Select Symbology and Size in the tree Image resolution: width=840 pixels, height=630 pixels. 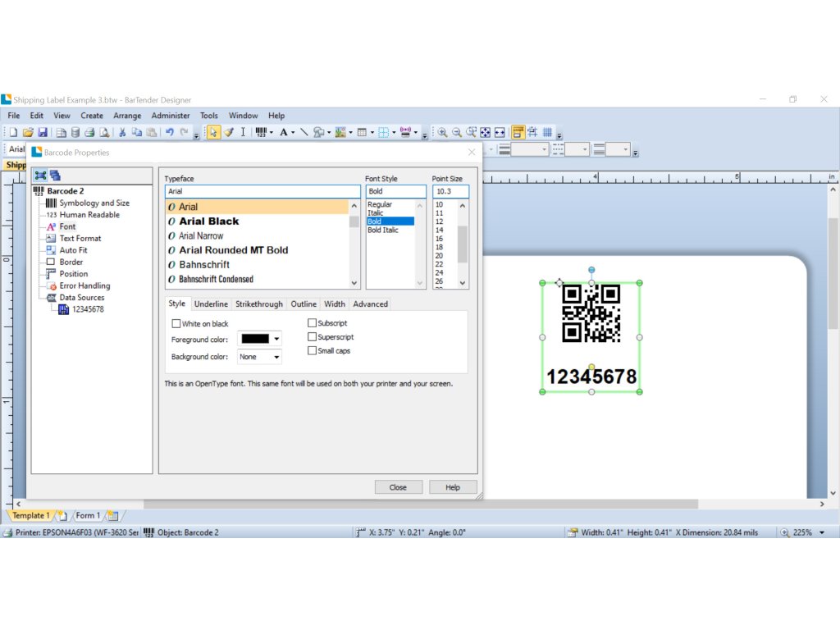[x=94, y=203]
